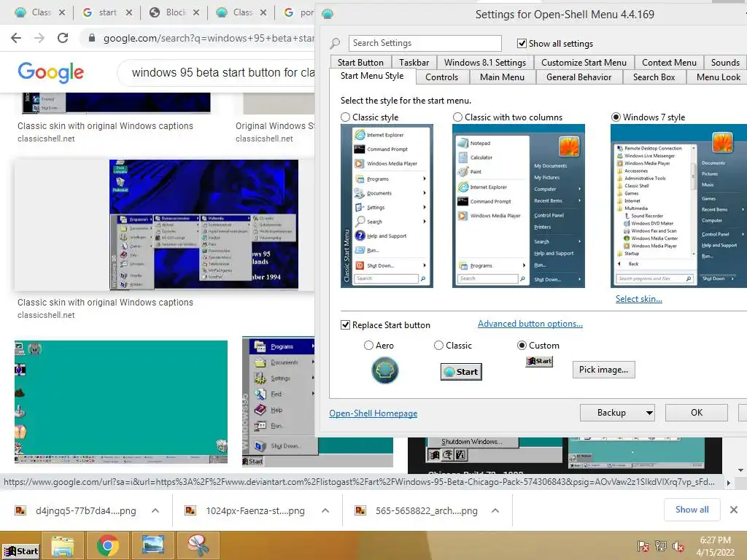Viewport: 747px width, 560px height.
Task: Click the muted volume tray icon
Action: coord(678,546)
